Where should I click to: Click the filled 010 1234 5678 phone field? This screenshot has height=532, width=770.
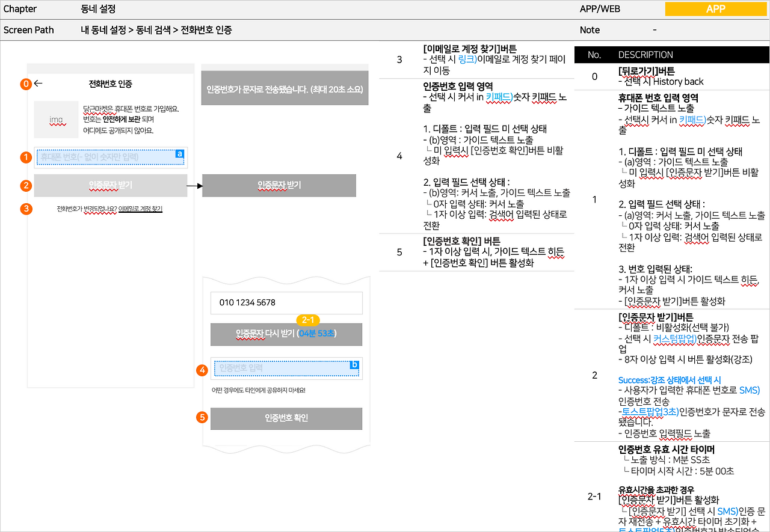(x=286, y=302)
